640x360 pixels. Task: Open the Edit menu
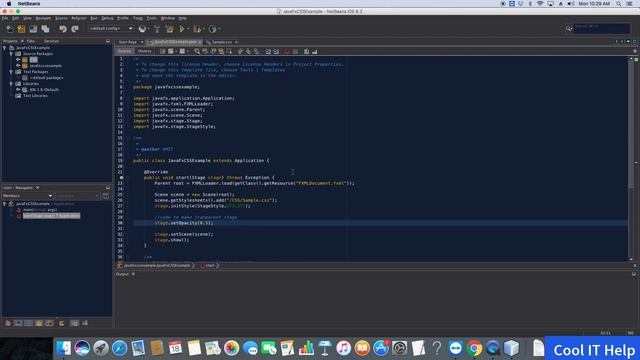pyautogui.click(x=15, y=18)
